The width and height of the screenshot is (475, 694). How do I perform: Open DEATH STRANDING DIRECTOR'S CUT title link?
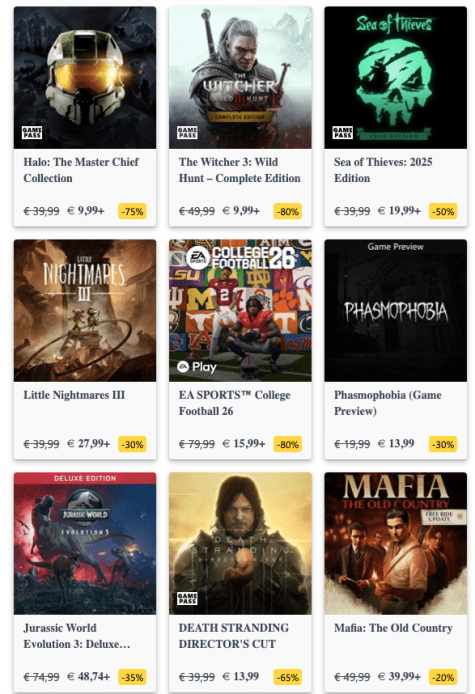234,636
